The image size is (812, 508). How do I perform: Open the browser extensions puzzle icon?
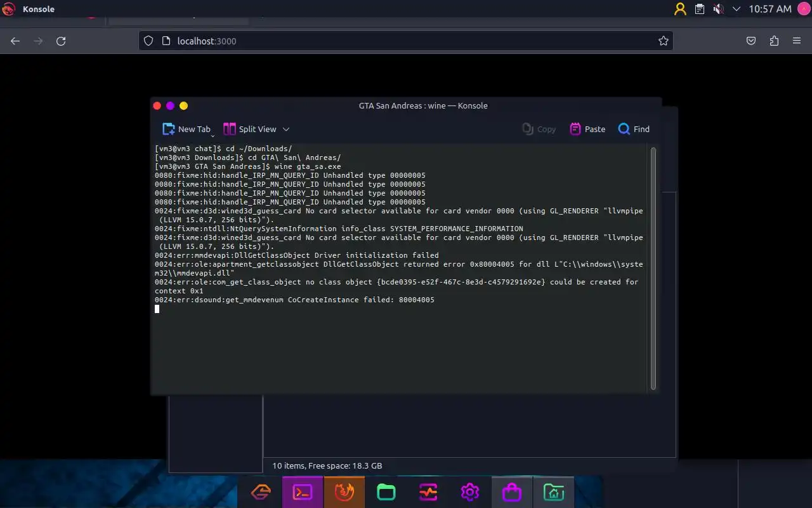click(x=774, y=41)
